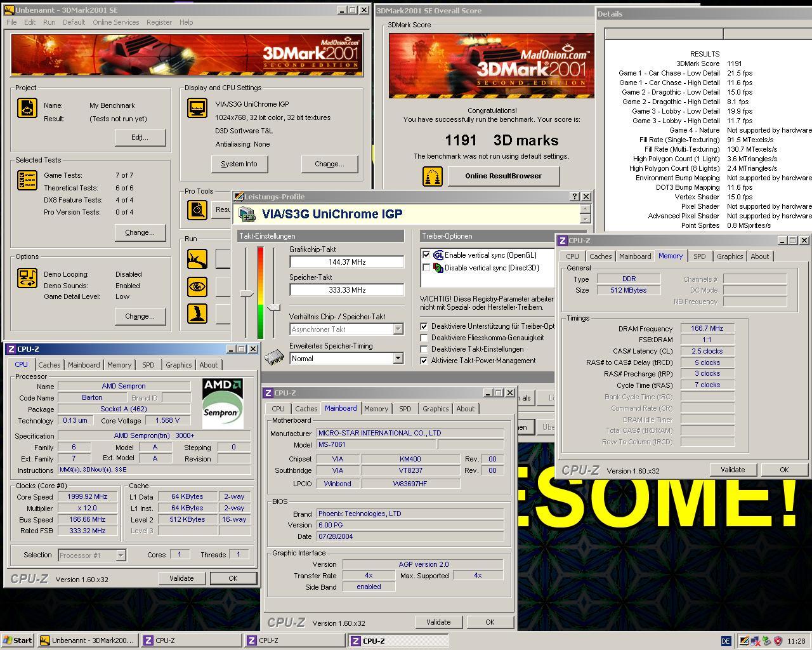
Task: Toggle Deaktiviere Takt-Einstellungen checkbox
Action: 424,349
